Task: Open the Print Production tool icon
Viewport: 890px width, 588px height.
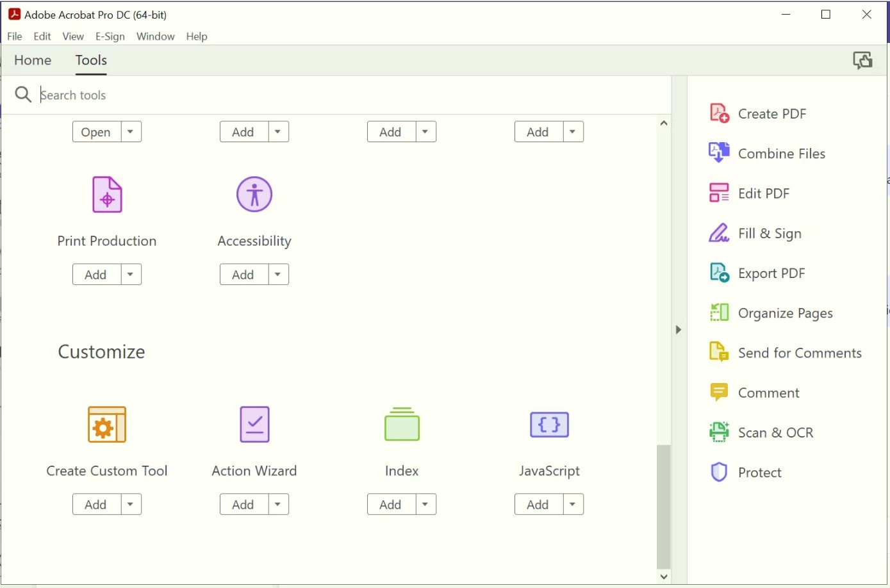Action: pyautogui.click(x=107, y=195)
